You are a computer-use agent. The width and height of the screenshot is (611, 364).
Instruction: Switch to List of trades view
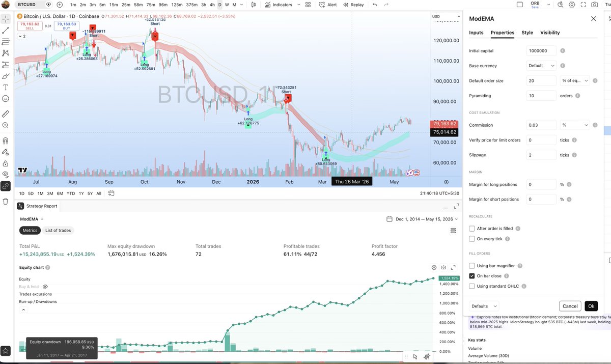tap(59, 230)
